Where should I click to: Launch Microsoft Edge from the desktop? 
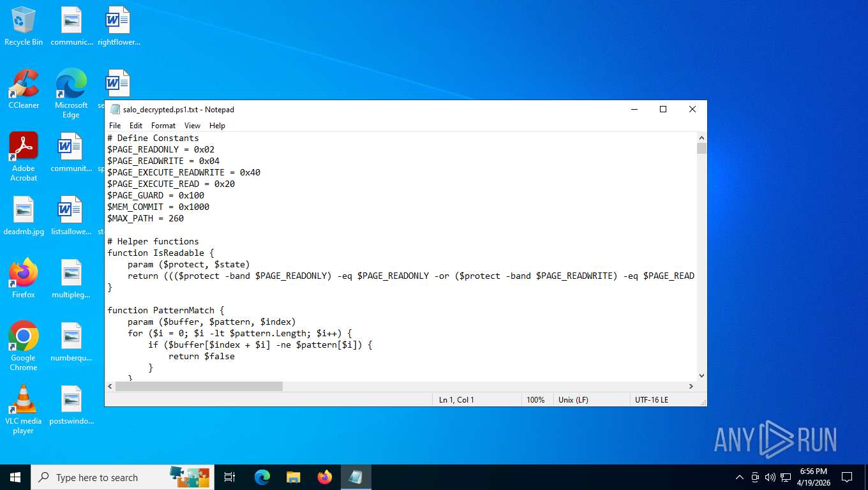(x=71, y=93)
